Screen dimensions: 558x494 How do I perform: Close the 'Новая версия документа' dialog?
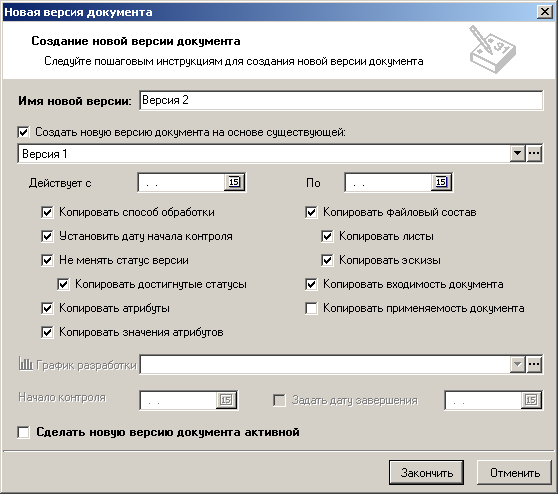click(x=545, y=12)
